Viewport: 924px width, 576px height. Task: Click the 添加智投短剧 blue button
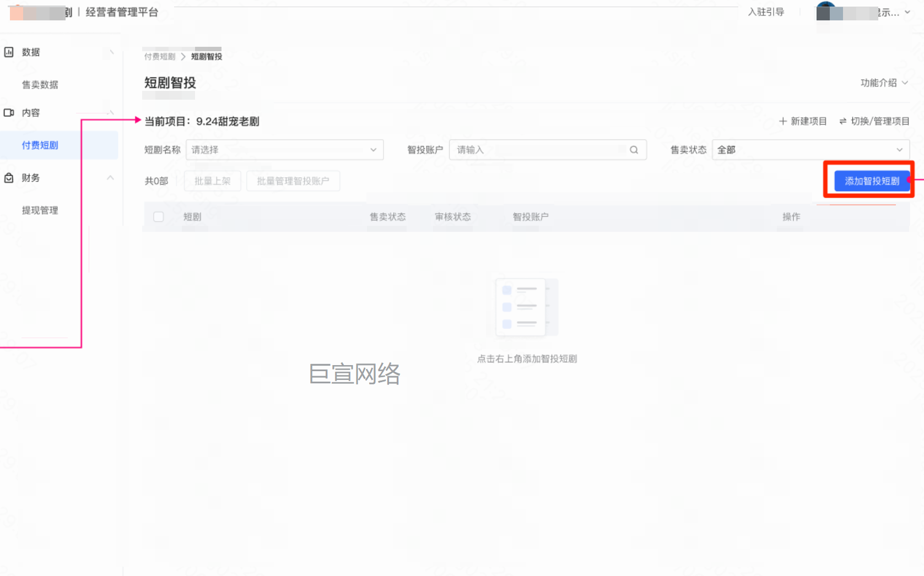tap(871, 181)
